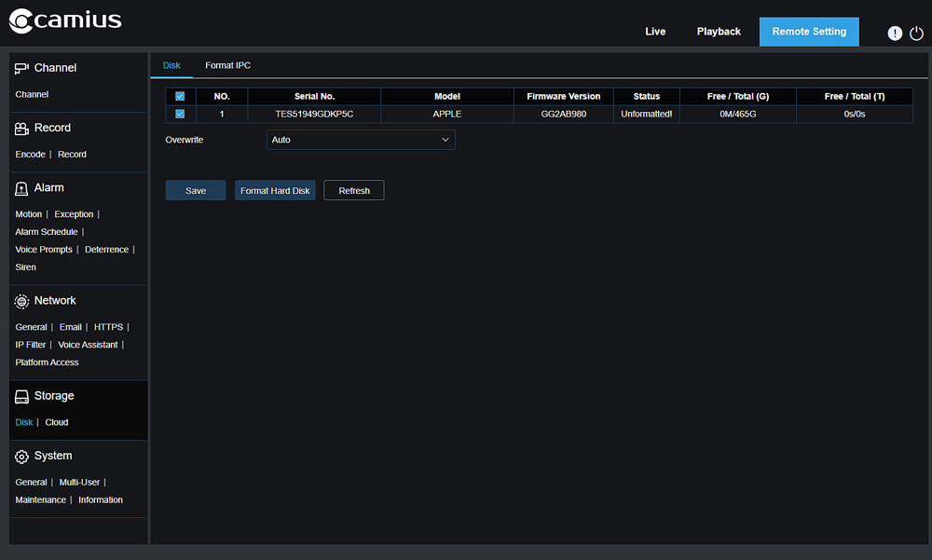Uncheck the disk 1 row checkbox

coord(180,114)
